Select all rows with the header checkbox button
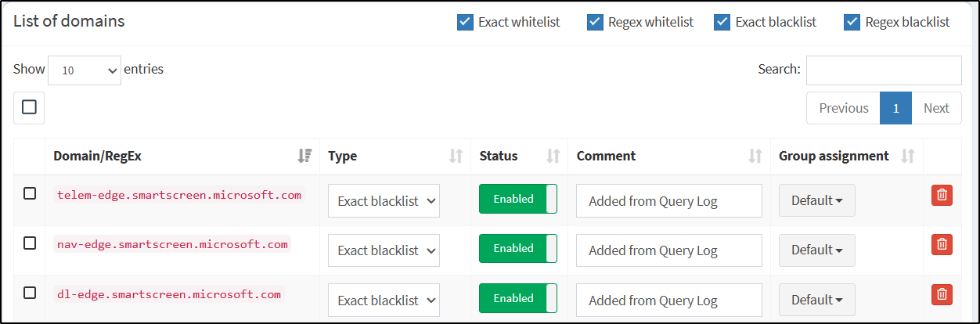 tap(29, 108)
